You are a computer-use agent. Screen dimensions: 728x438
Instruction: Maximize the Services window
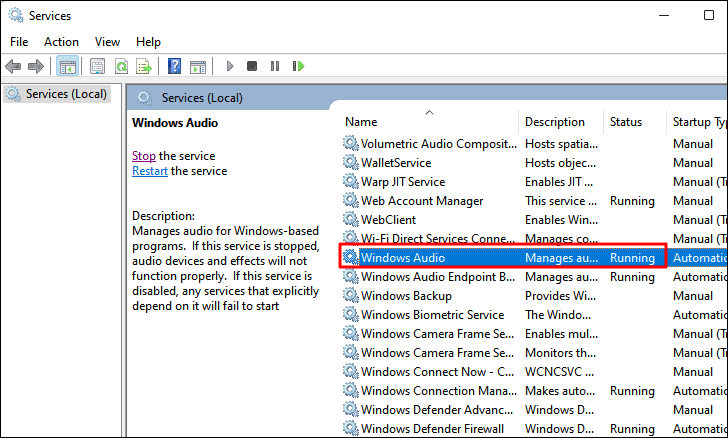(x=708, y=15)
